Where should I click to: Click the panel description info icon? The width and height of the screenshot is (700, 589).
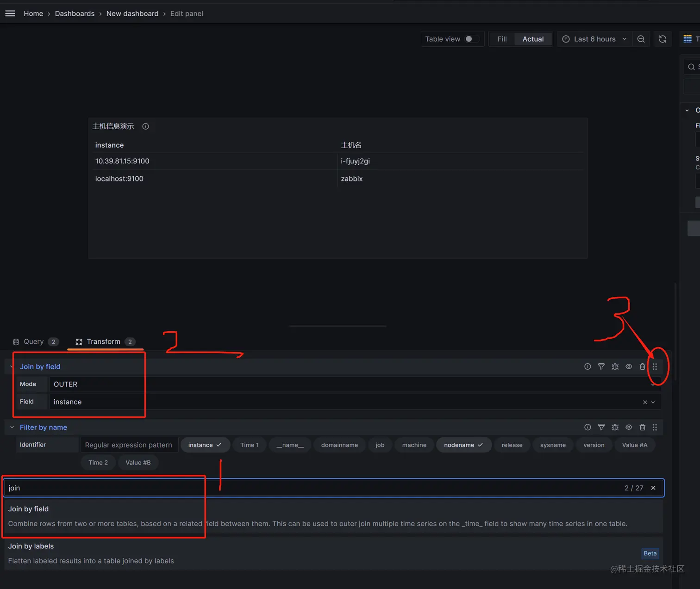tap(145, 126)
